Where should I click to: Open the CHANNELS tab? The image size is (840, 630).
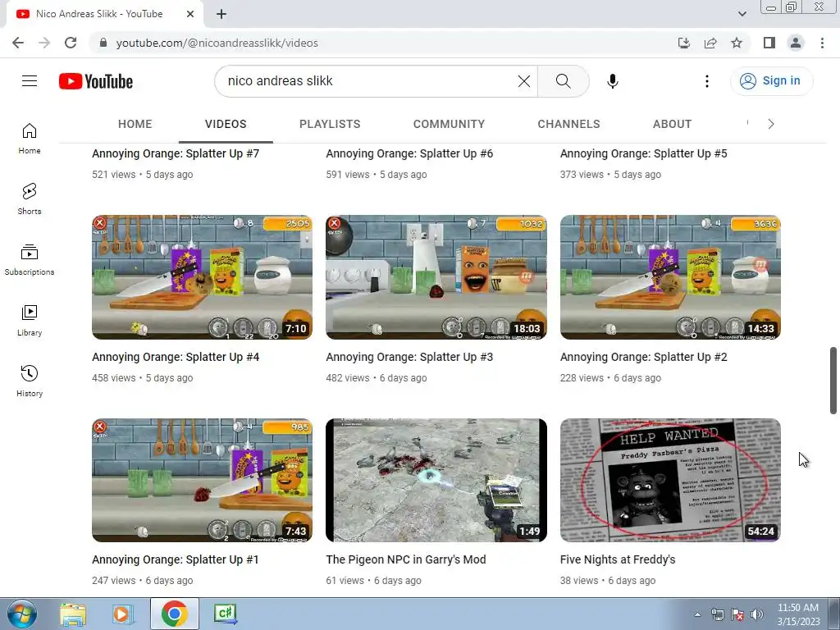pos(568,125)
